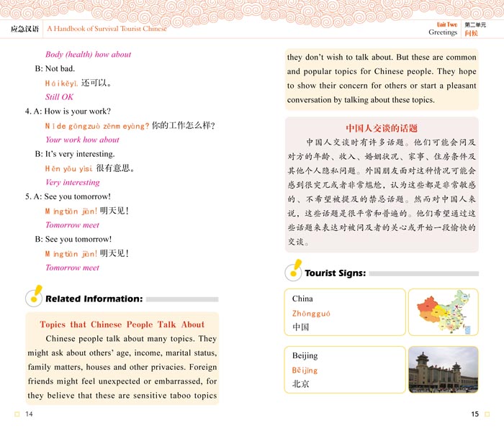Click the pinyin 'Hái kěyǐ'

coord(61,83)
